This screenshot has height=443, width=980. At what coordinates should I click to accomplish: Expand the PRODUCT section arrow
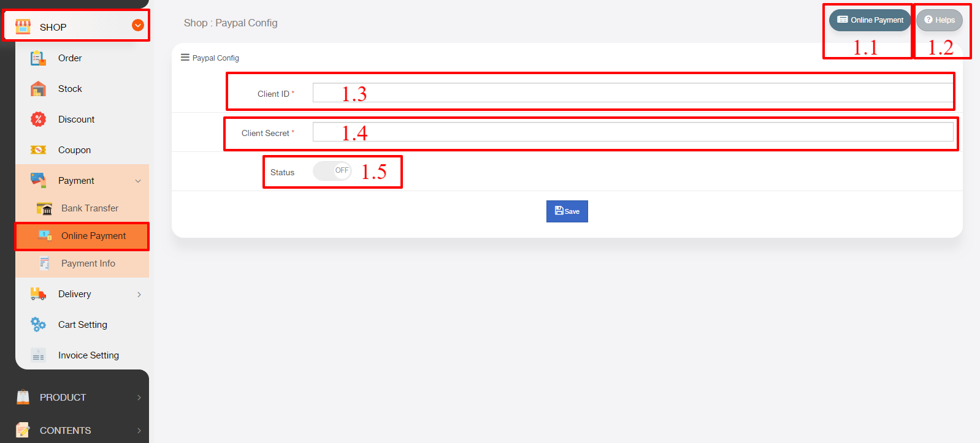139,398
